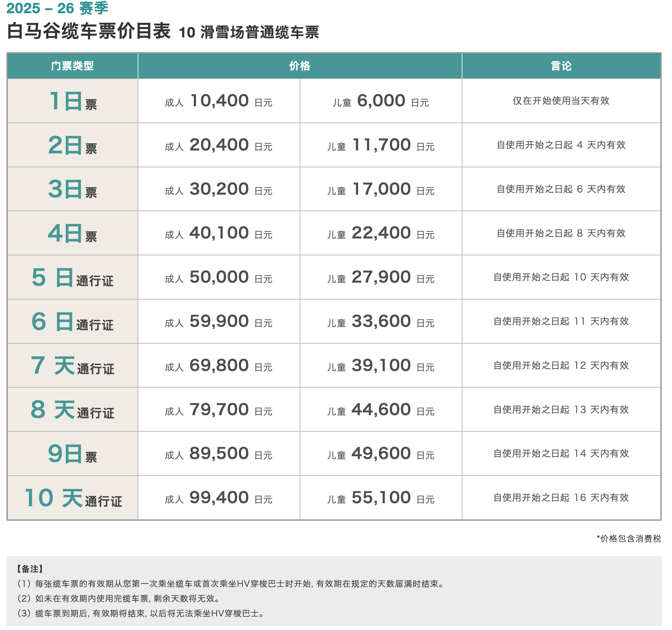Click the 16 天内有效 validity remark

(x=561, y=497)
